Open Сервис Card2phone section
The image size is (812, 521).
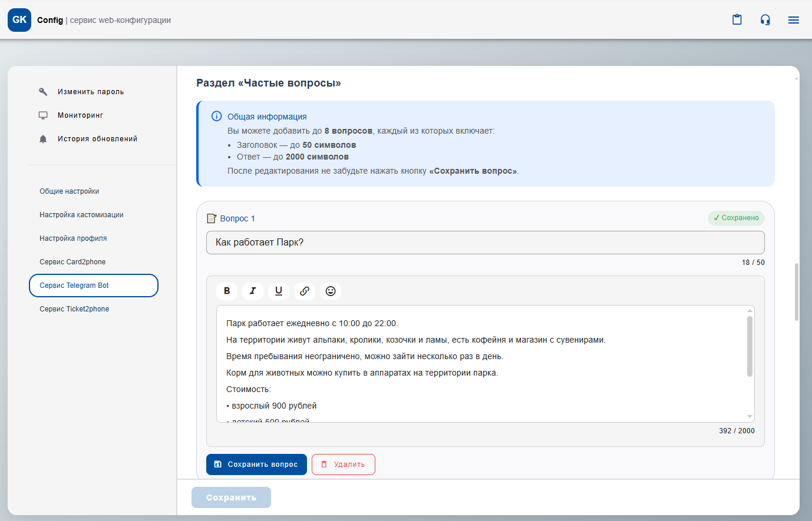72,262
